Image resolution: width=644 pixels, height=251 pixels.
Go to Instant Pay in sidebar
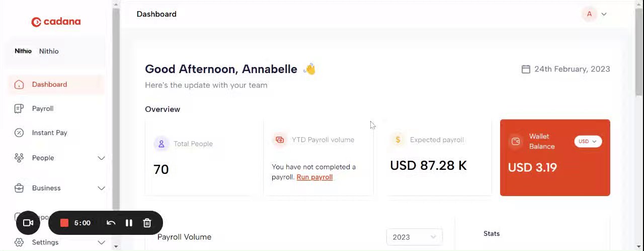pyautogui.click(x=49, y=133)
